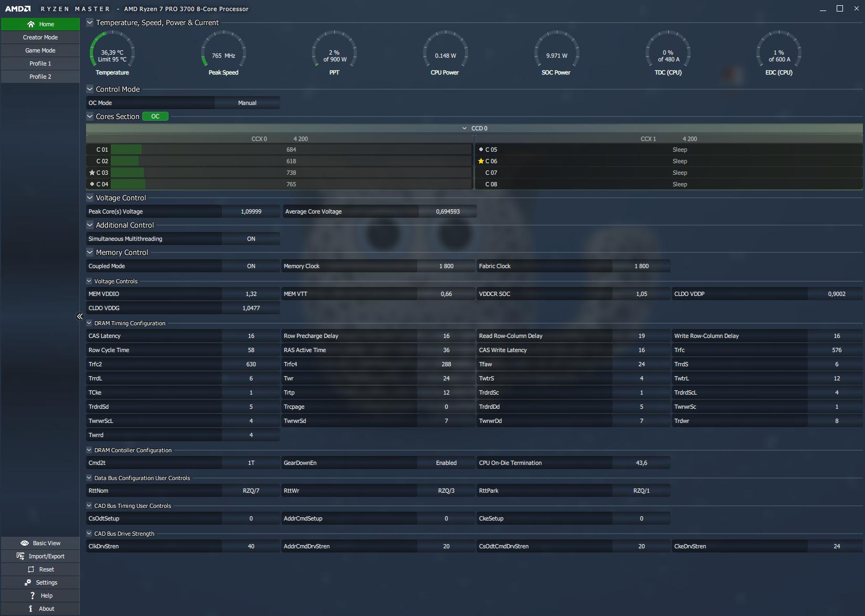Click the CPU Power gauge
The height and width of the screenshot is (616, 865).
(445, 53)
